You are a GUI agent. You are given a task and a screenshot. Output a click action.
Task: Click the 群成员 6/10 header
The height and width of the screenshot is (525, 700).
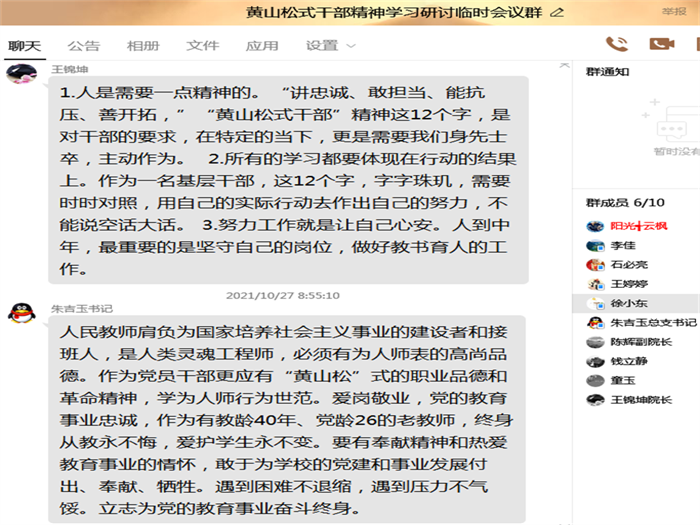(625, 203)
